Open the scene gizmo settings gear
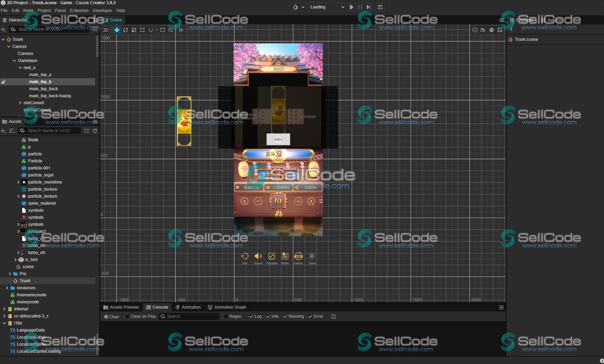 pyautogui.click(x=492, y=30)
